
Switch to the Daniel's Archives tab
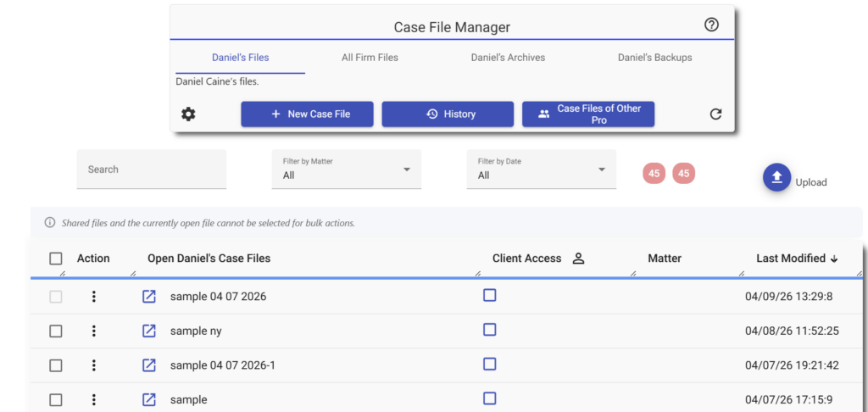[x=508, y=58]
